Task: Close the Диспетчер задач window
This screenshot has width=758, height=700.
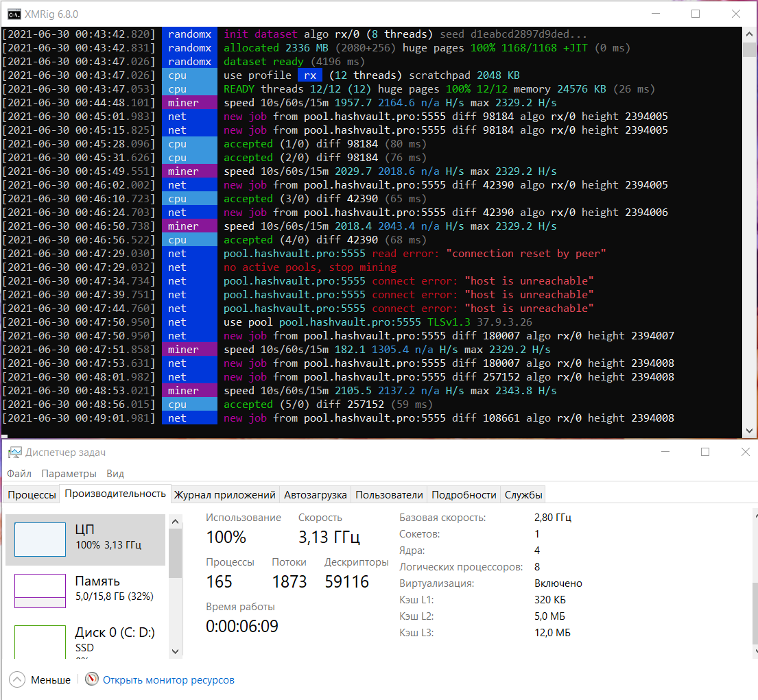Action: click(745, 452)
